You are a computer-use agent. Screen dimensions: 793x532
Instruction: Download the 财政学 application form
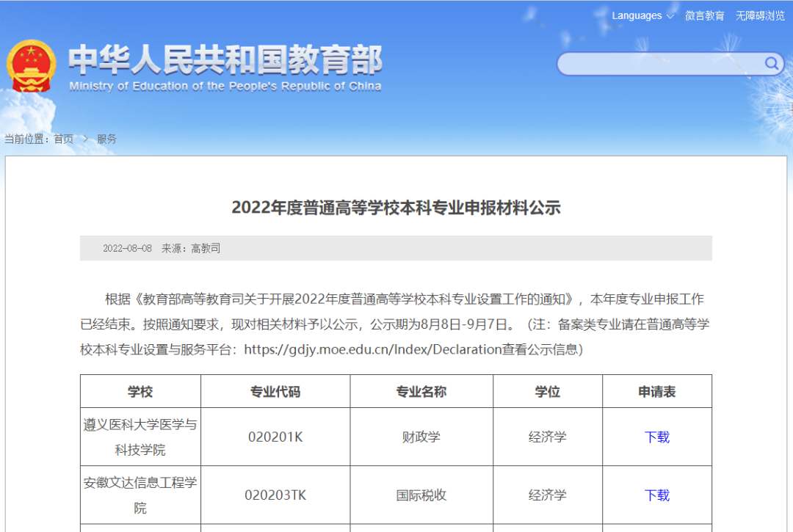pos(656,437)
